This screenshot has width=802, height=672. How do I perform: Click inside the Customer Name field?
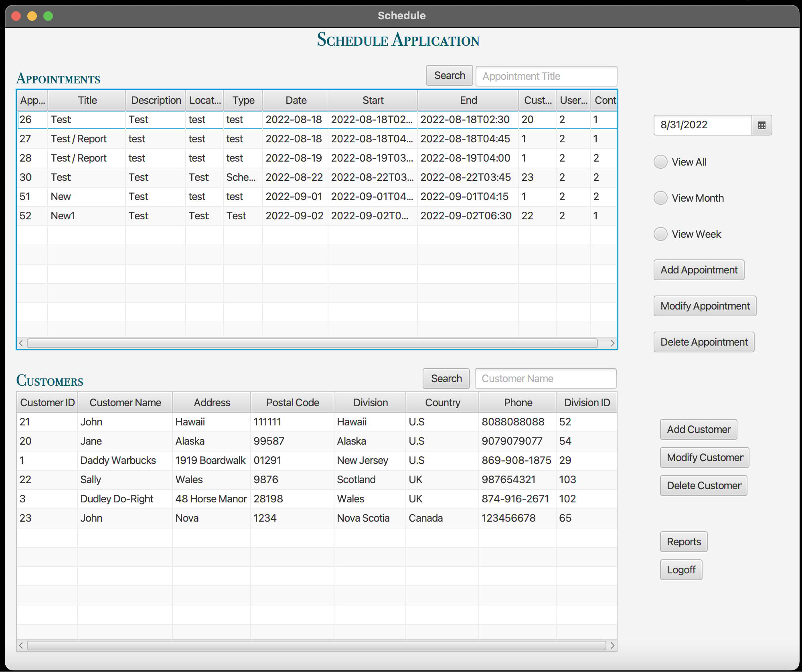[545, 378]
